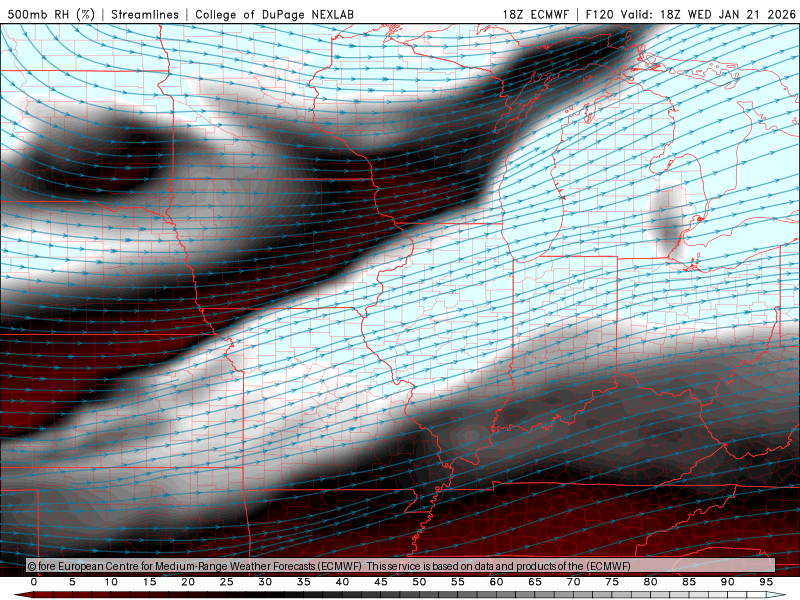Viewport: 800px width, 600px height.
Task: Click the "15" label on the colorbar scale
Action: (x=149, y=582)
